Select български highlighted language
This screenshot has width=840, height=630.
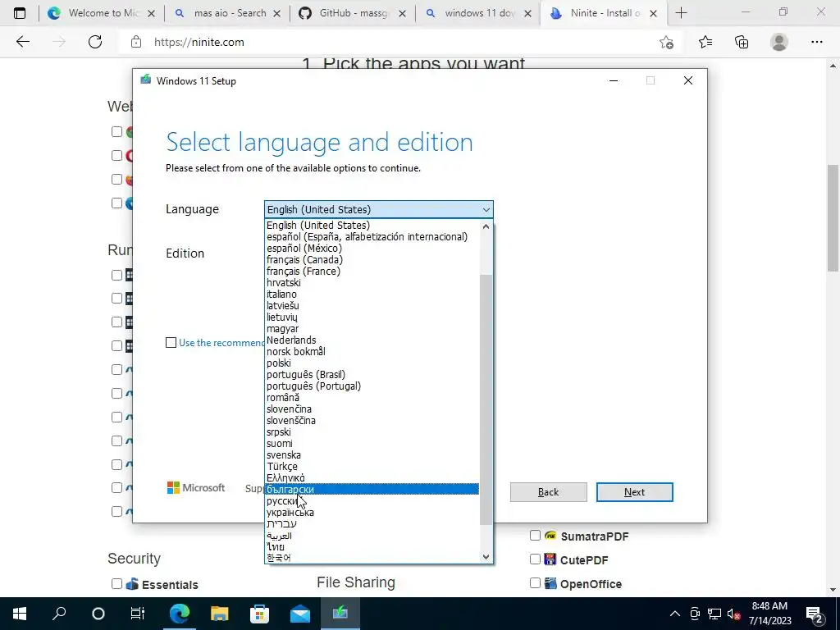(x=372, y=489)
